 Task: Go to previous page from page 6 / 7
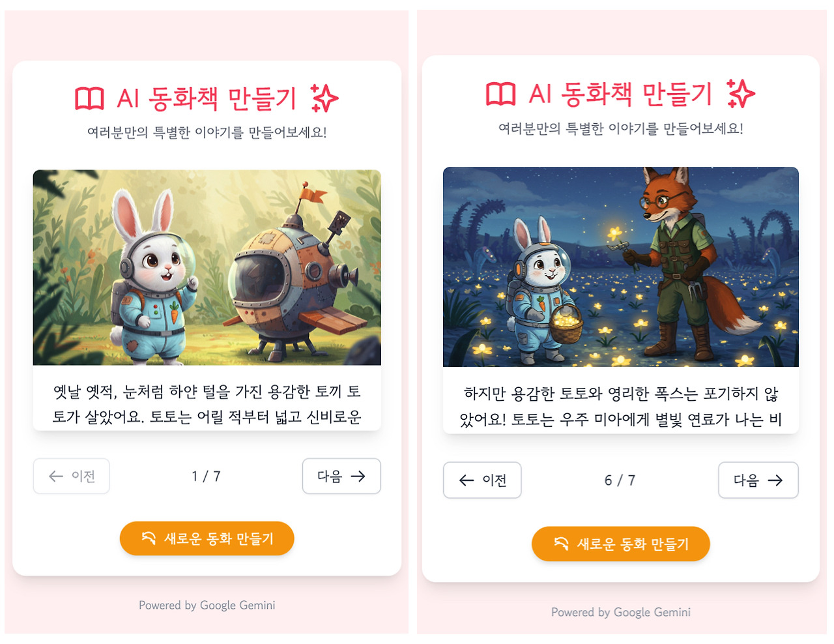coord(482,480)
